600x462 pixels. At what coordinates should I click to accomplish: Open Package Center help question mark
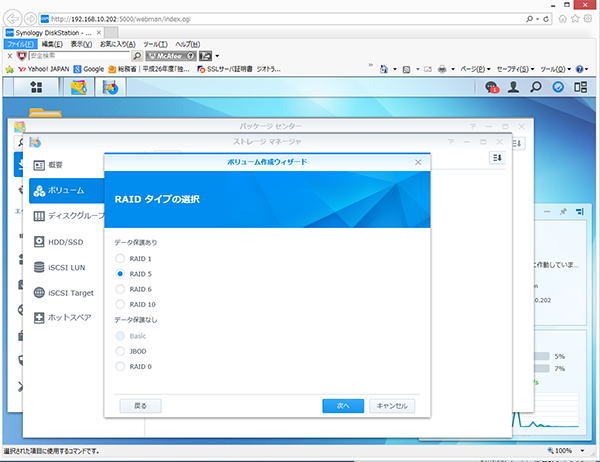(x=473, y=126)
